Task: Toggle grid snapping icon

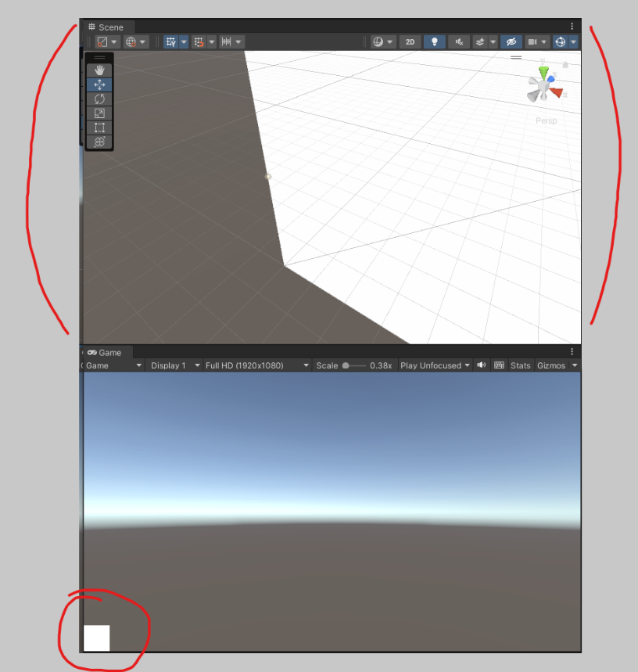Action: point(199,41)
